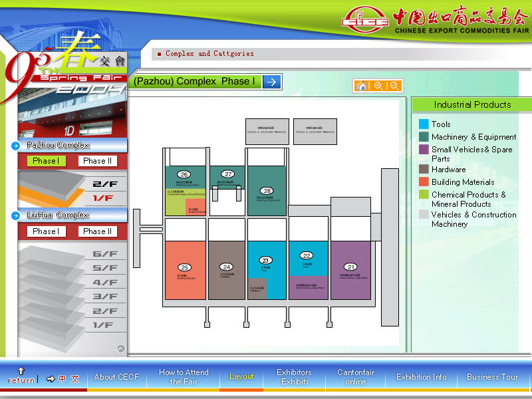Select 5/F in the LiuHua floor stack
532x399 pixels.
tap(105, 268)
